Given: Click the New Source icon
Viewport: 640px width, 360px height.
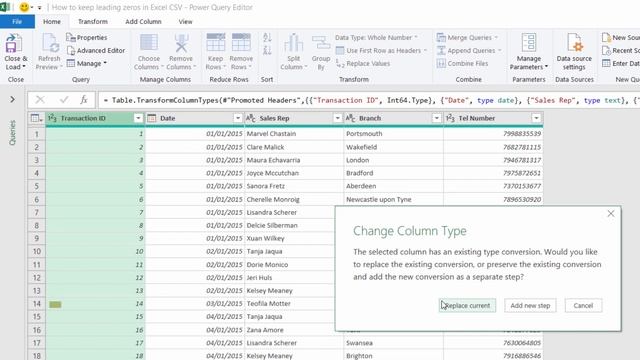Looking at the screenshot, I should coord(607,38).
